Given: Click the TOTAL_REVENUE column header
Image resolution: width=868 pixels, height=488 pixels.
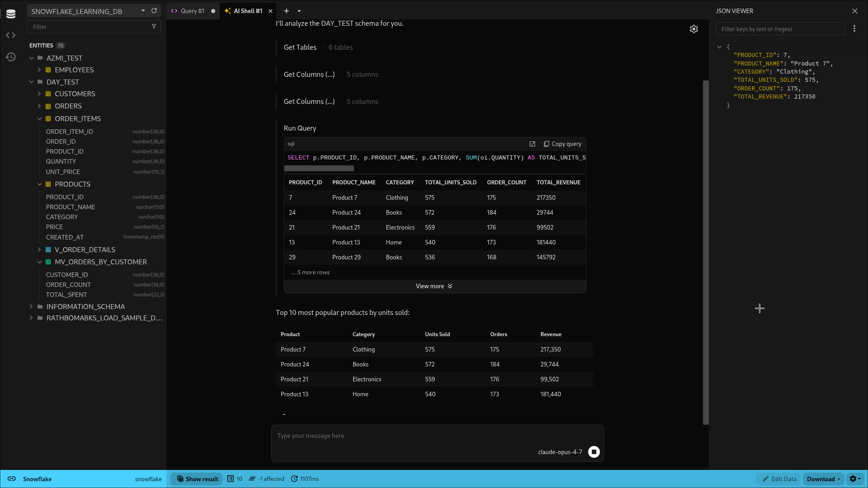Looking at the screenshot, I should 558,183.
